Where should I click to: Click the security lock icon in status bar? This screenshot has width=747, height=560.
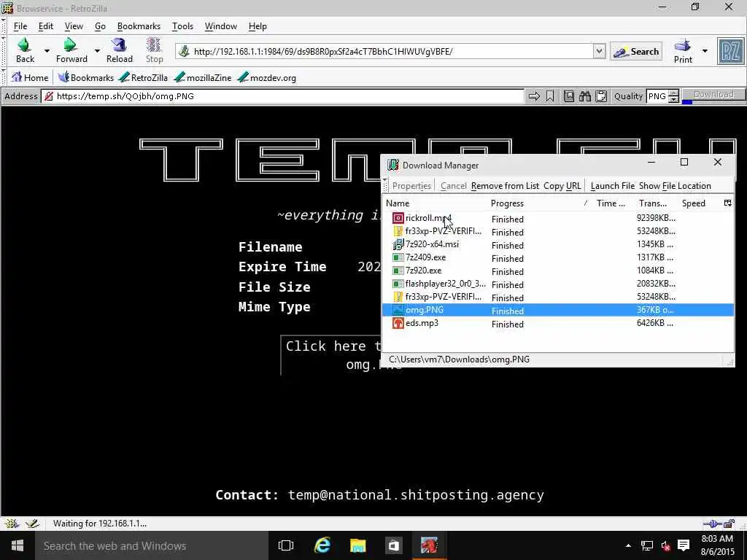coord(729,524)
